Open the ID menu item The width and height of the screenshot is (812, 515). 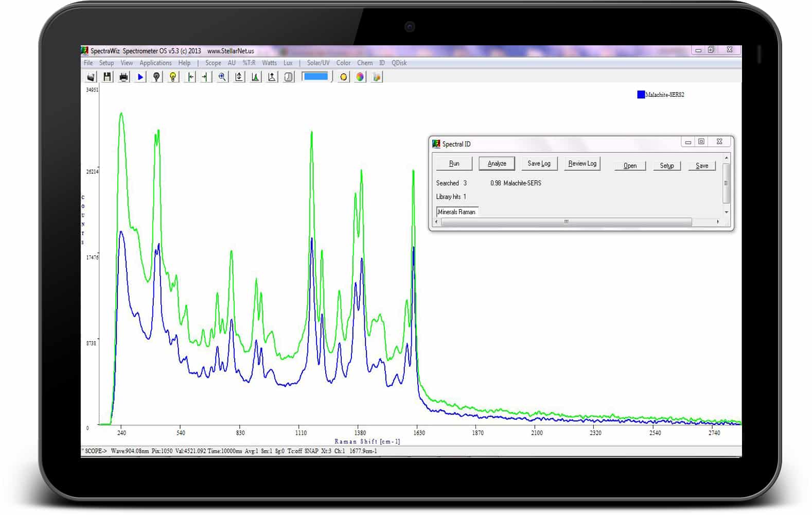pos(382,63)
